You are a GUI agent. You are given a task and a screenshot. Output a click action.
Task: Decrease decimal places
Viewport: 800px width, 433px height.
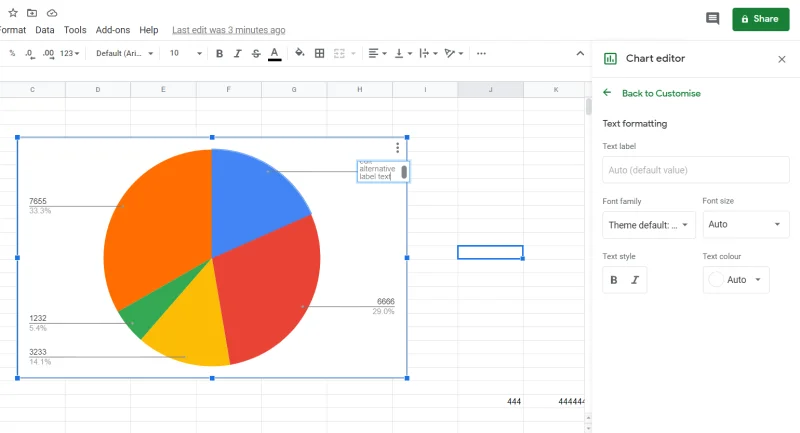(x=30, y=53)
